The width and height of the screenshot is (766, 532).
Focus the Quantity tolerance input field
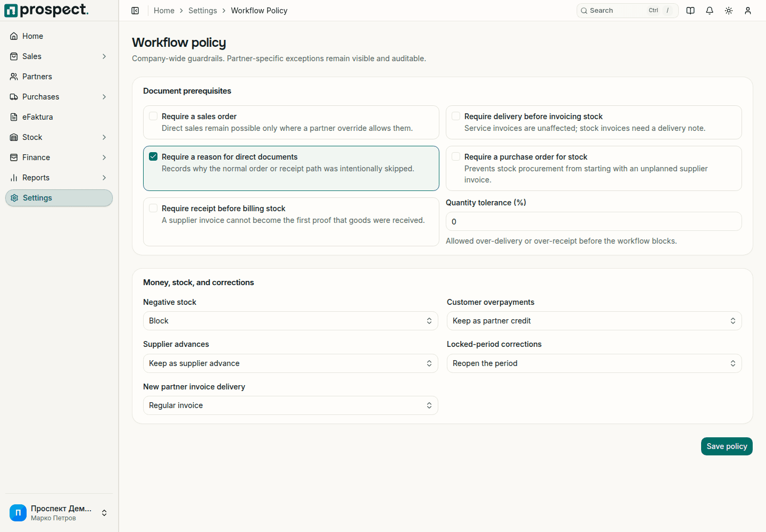click(x=594, y=221)
